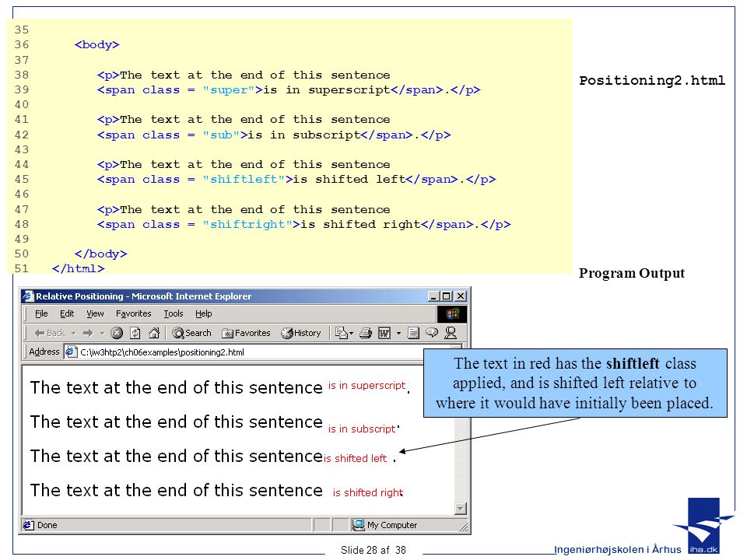Screen dimensions: 747x560
Task: Click the Print icon
Action: tap(366, 333)
